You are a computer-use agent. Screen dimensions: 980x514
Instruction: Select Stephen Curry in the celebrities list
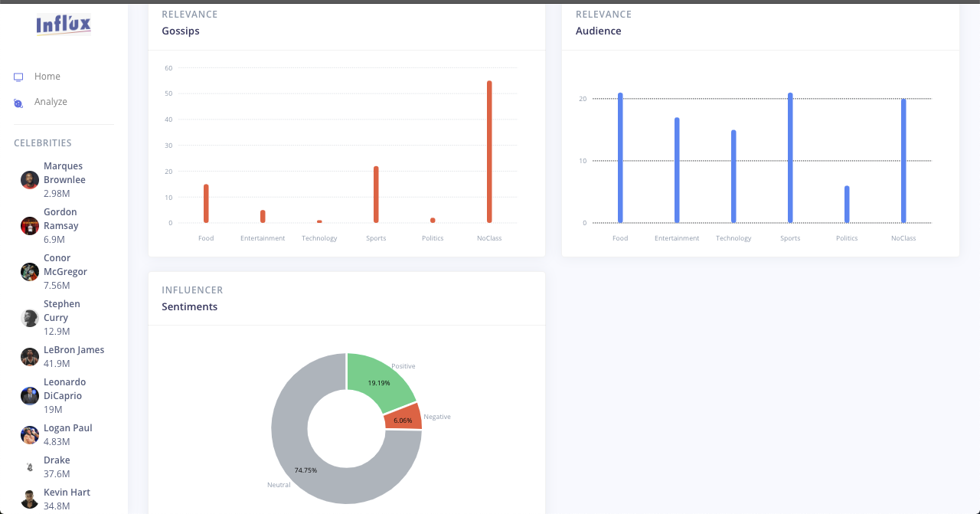point(62,311)
